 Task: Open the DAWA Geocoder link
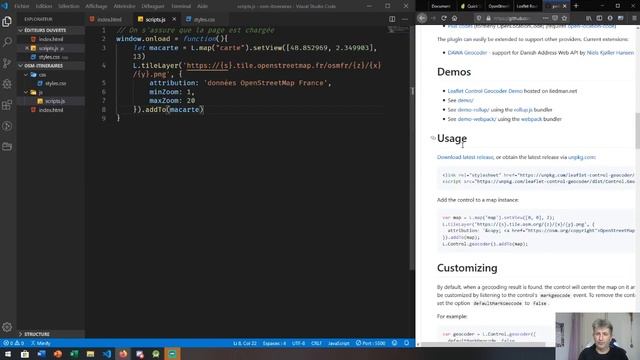(x=467, y=53)
